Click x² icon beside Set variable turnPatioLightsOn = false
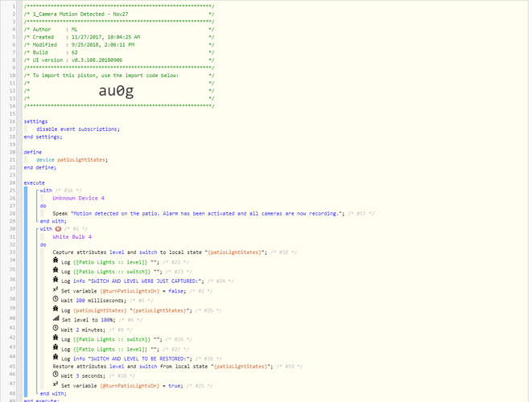This screenshot has width=532, height=402. [x=56, y=289]
